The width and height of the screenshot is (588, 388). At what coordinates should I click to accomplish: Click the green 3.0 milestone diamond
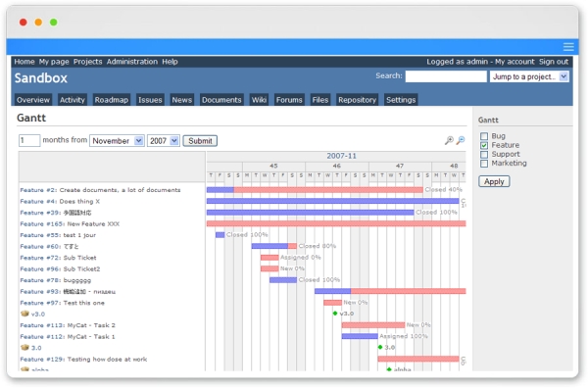click(x=380, y=347)
